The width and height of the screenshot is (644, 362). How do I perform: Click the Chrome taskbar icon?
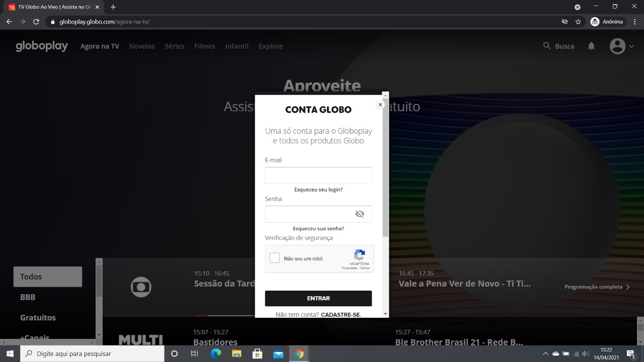coord(299,354)
